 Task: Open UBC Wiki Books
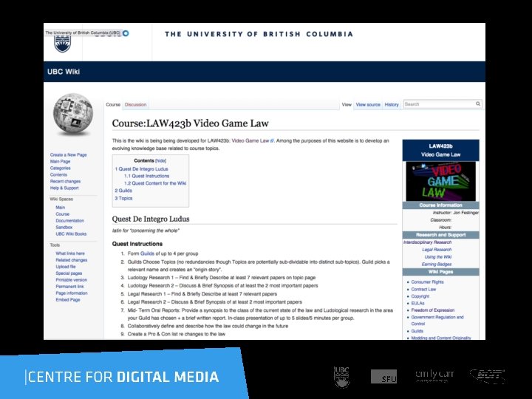coord(71,233)
